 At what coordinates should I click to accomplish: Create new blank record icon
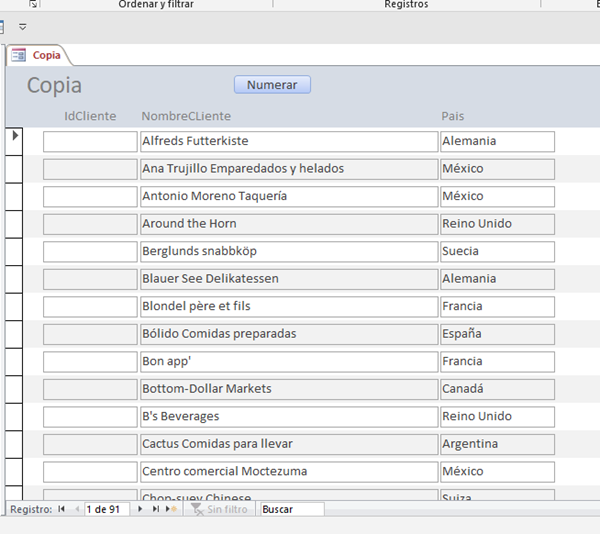[171, 509]
